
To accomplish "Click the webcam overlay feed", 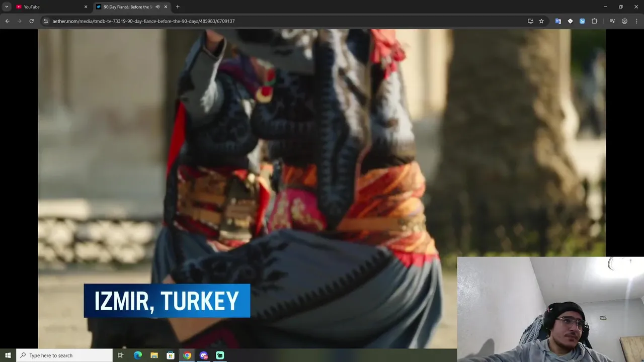I will click(550, 309).
